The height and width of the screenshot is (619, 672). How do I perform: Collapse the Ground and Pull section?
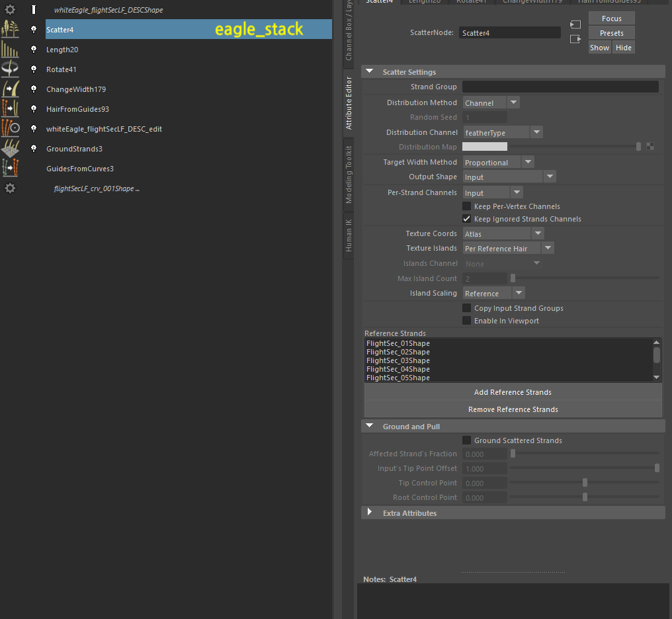(x=370, y=427)
